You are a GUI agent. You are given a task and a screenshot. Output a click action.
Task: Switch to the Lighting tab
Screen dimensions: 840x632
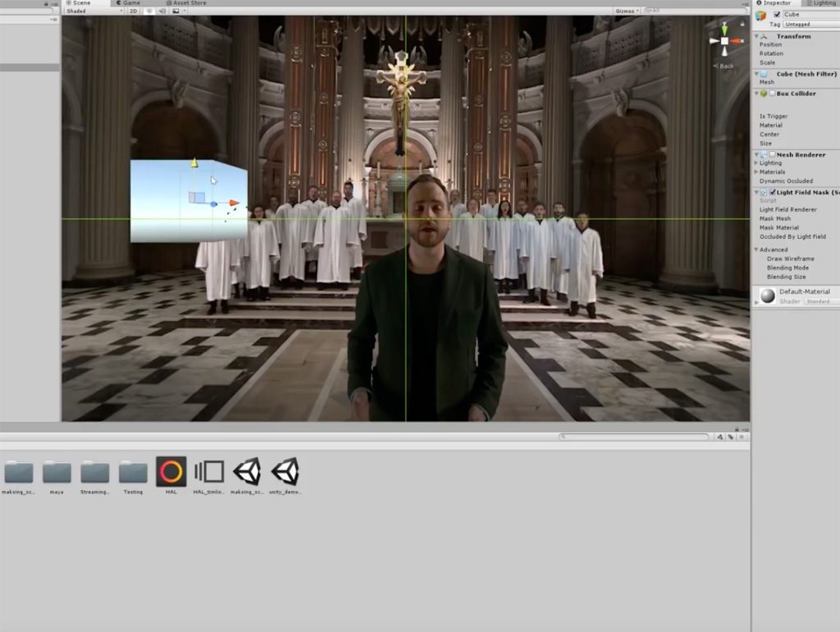tap(820, 2)
